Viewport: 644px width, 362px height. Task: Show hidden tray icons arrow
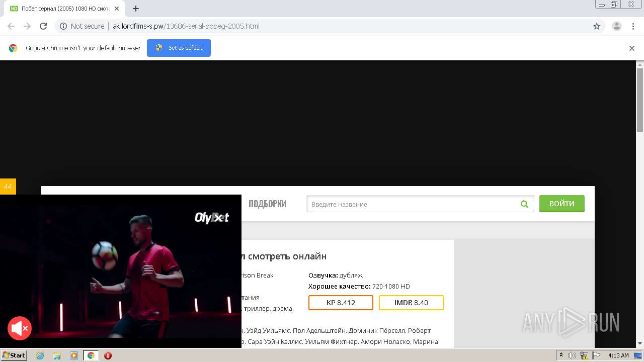pyautogui.click(x=561, y=355)
